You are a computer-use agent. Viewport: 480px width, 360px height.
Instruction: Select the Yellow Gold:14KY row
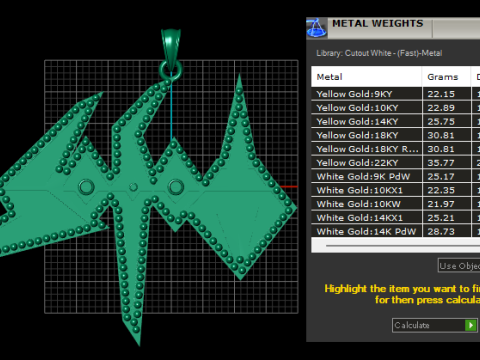click(396, 121)
